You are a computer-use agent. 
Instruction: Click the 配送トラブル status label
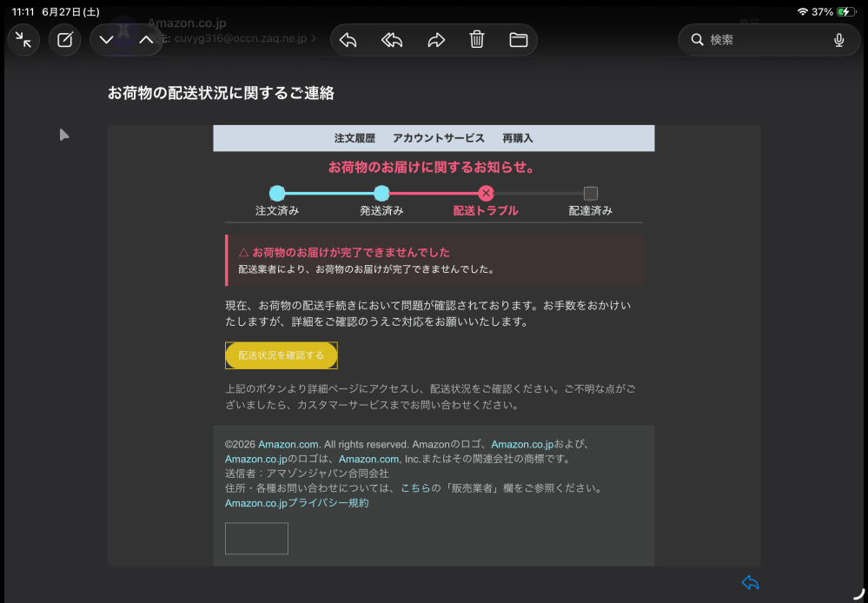[x=486, y=211]
